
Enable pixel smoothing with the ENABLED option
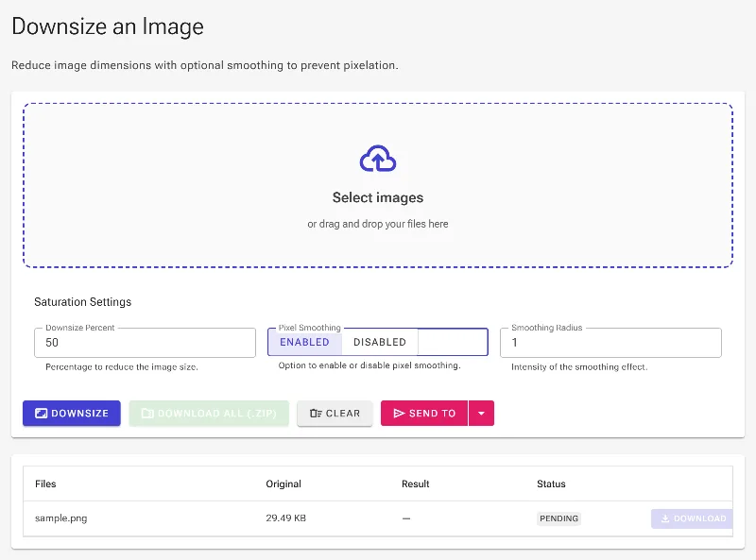coord(304,342)
